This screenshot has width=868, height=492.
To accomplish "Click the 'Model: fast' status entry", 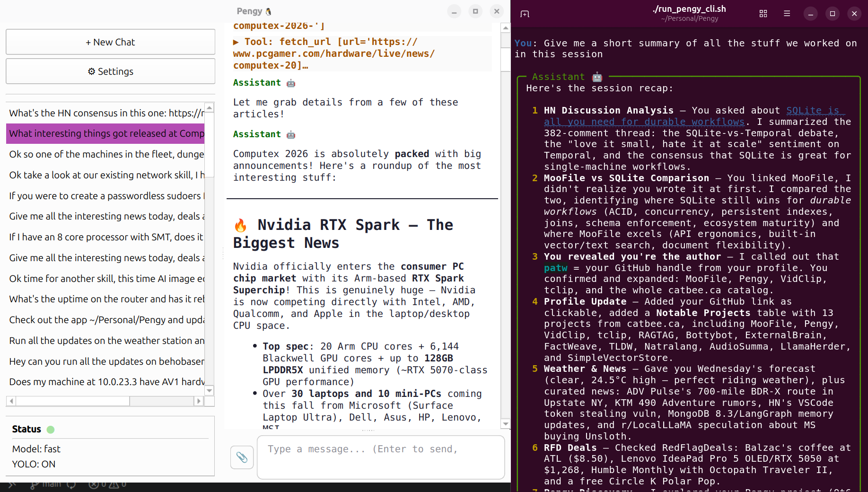I will tap(36, 449).
